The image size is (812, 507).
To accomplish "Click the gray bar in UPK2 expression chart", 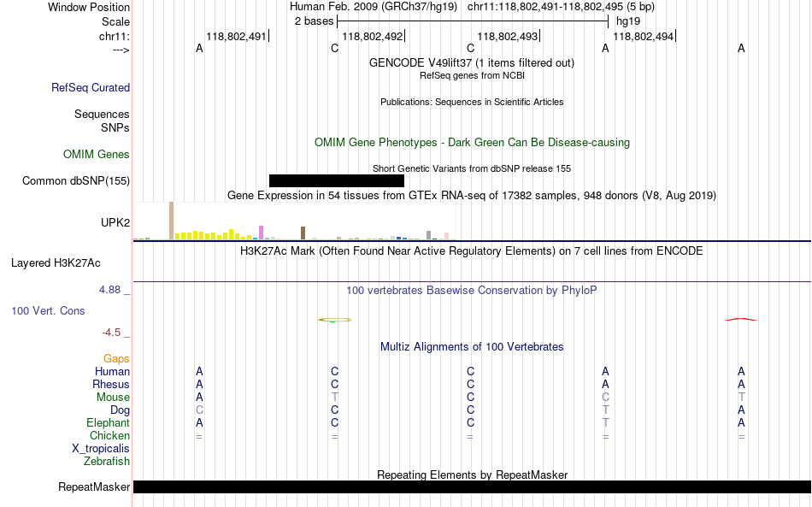I will 429,235.
